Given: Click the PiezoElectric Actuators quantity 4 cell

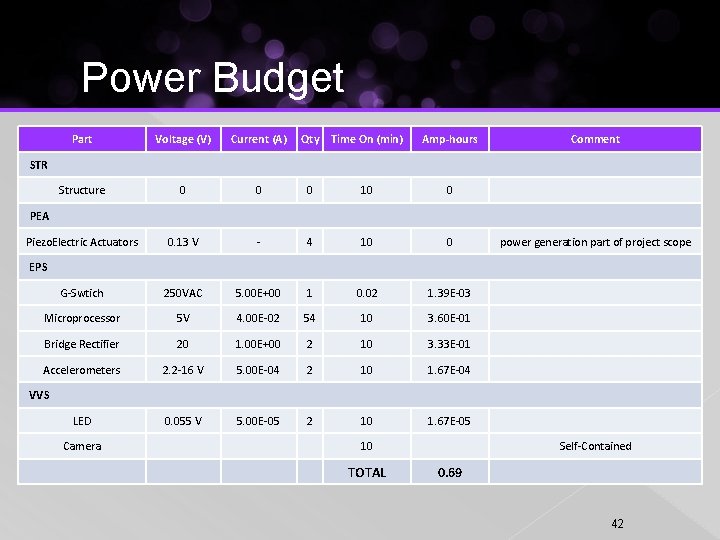Looking at the screenshot, I should (310, 242).
